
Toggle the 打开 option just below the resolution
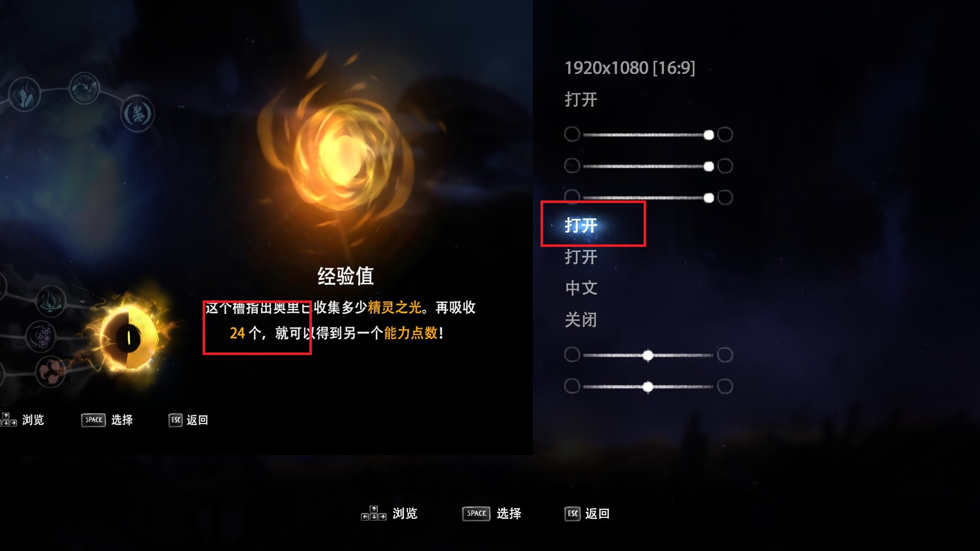[581, 99]
